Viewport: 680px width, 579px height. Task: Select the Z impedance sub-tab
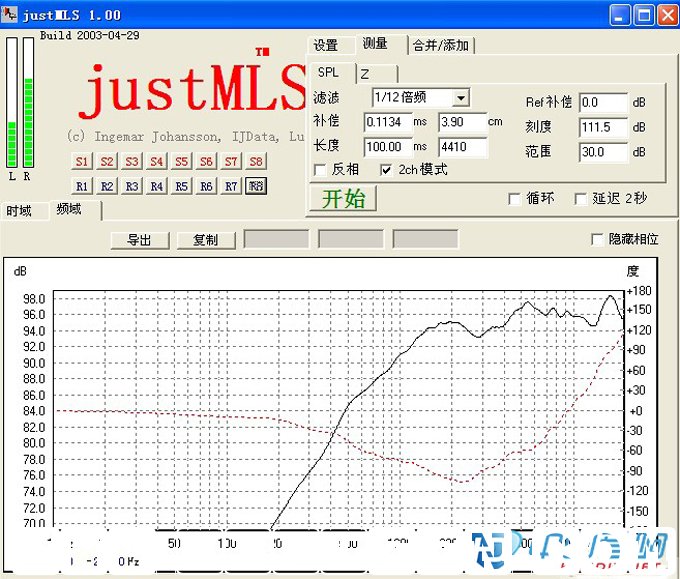point(376,74)
